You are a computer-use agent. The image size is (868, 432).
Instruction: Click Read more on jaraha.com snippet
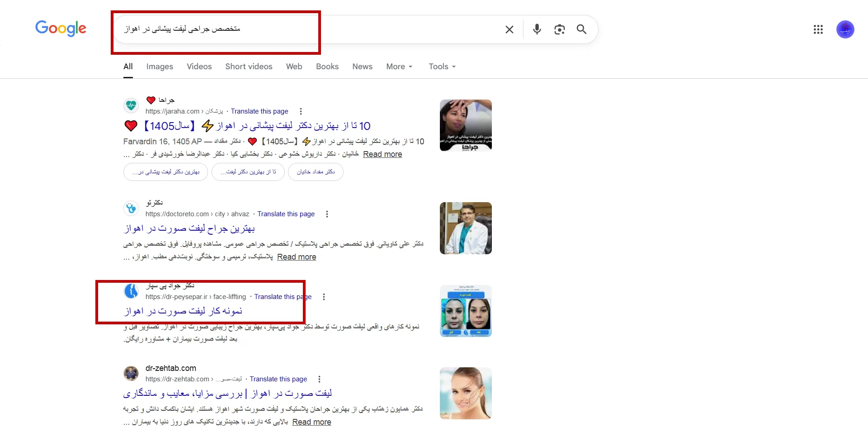(x=382, y=154)
